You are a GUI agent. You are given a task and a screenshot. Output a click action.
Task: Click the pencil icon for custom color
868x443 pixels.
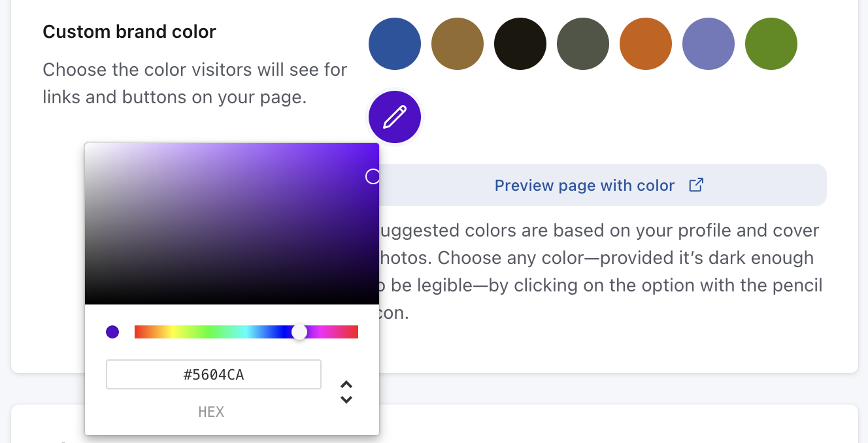click(395, 117)
